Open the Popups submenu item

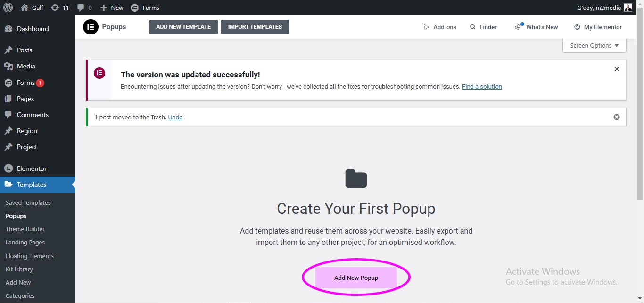coord(16,216)
